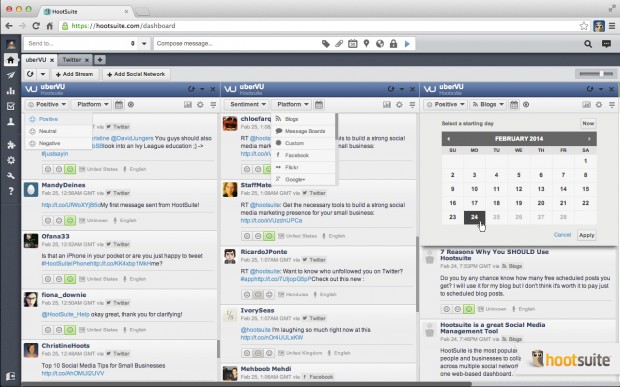The height and width of the screenshot is (387, 620).
Task: Open conversations speech bubble icon
Action: 606,44
